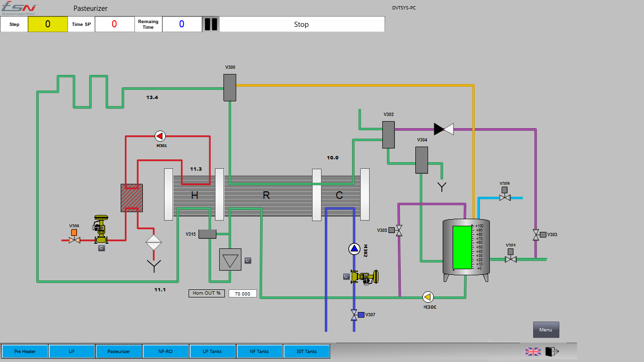Toggle valve V309 on cyan line

(x=504, y=197)
